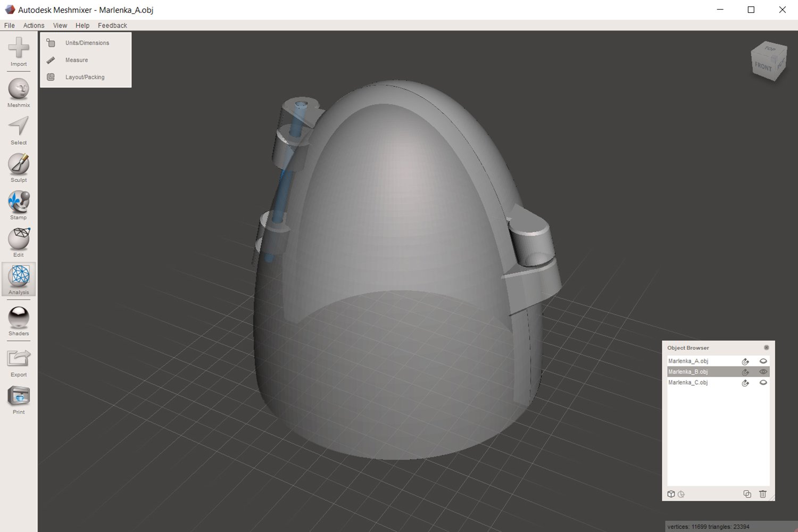Toggle snapping magnet for Marlenka_A.obj

pyautogui.click(x=745, y=361)
